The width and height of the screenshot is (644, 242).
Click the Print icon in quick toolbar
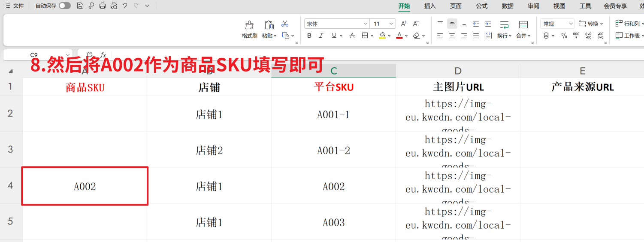(102, 6)
